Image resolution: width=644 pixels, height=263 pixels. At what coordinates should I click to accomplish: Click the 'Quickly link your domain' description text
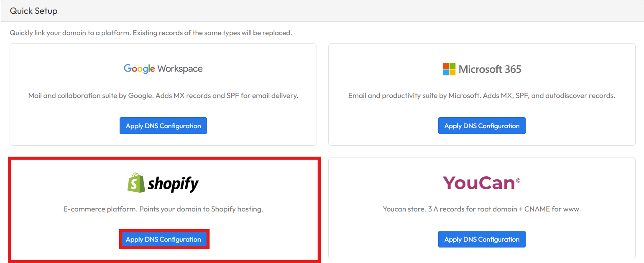[x=151, y=33]
